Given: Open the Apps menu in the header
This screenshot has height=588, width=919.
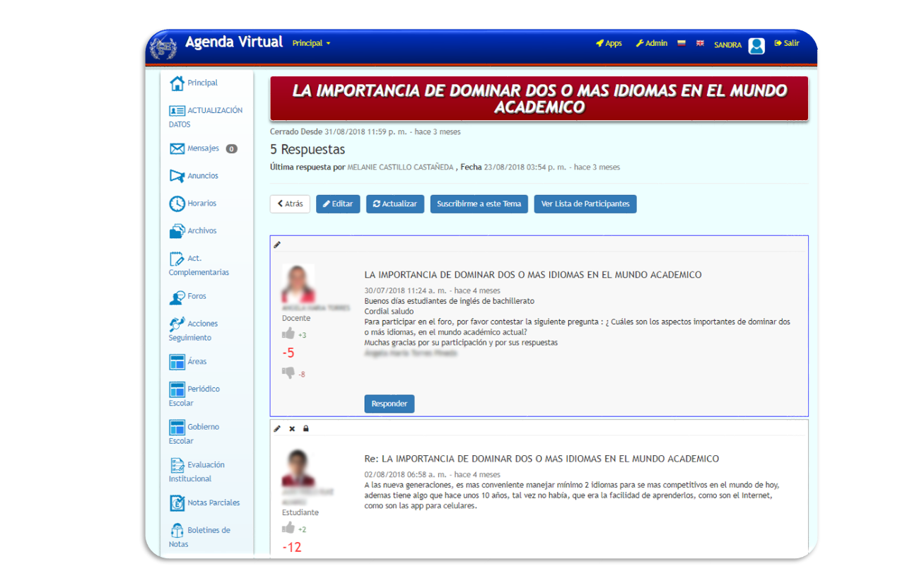Looking at the screenshot, I should tap(609, 43).
